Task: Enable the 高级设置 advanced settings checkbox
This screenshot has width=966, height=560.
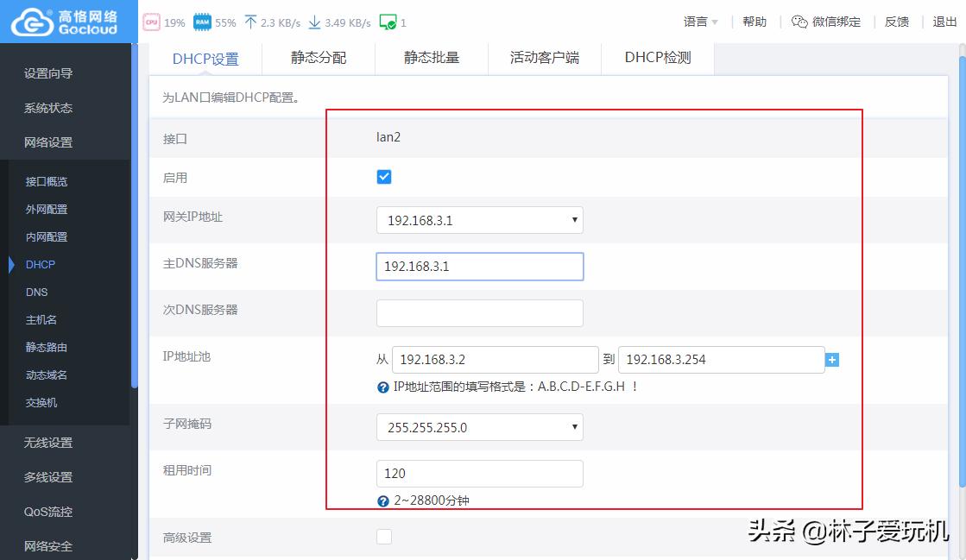Action: (x=382, y=536)
